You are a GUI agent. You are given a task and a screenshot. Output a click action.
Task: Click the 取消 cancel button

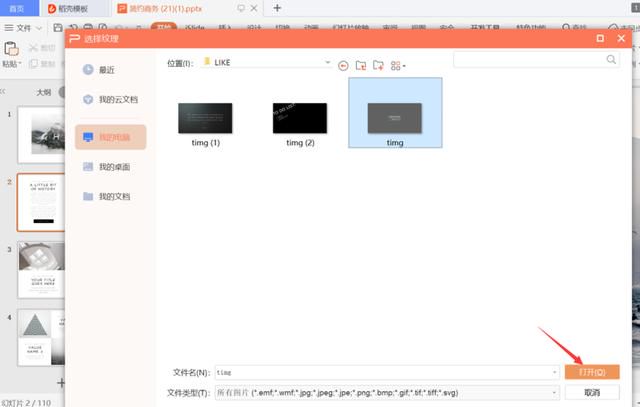(x=592, y=392)
